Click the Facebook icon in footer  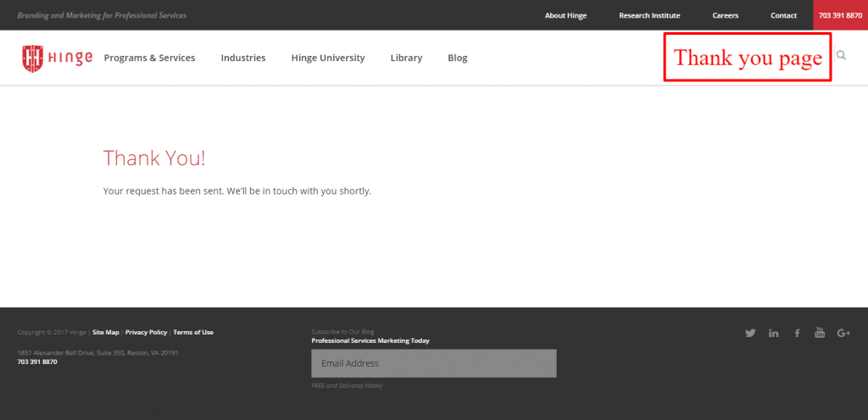pyautogui.click(x=797, y=333)
